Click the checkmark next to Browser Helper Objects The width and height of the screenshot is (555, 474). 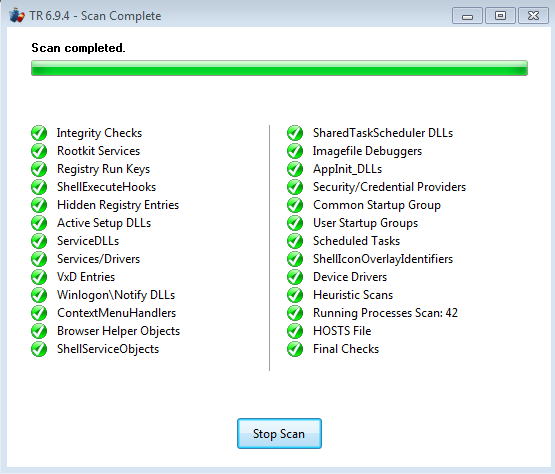click(39, 331)
